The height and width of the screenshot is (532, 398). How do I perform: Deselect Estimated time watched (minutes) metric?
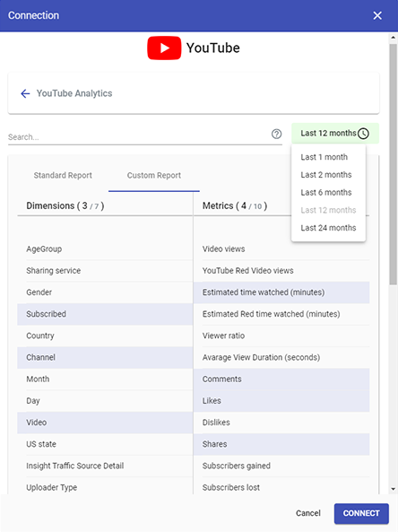point(281,292)
